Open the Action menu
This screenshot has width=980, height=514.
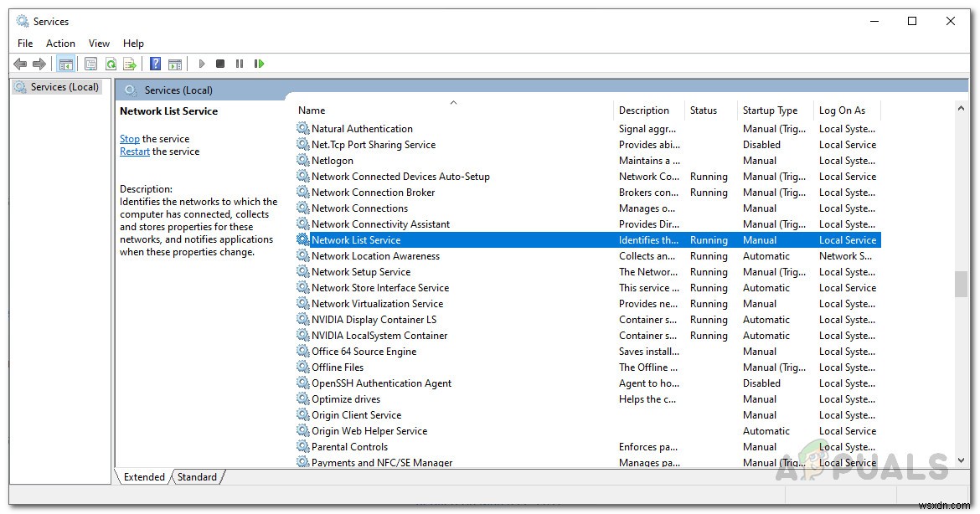click(x=60, y=43)
